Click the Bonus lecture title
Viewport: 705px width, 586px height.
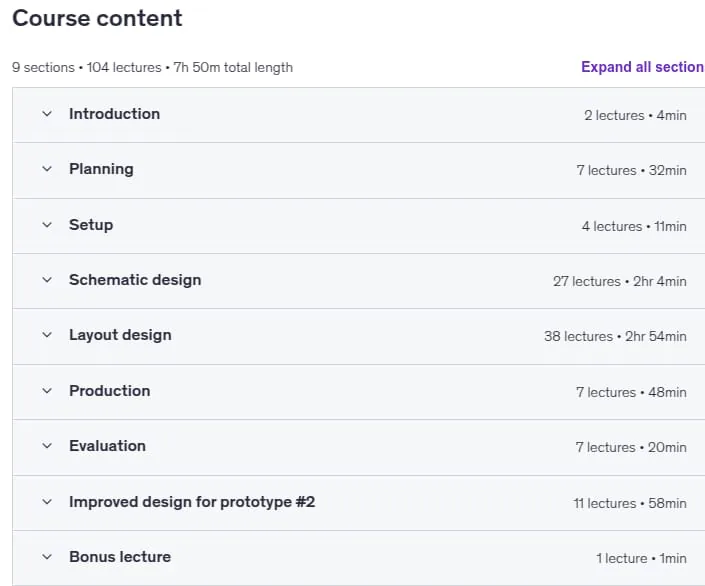(x=120, y=557)
